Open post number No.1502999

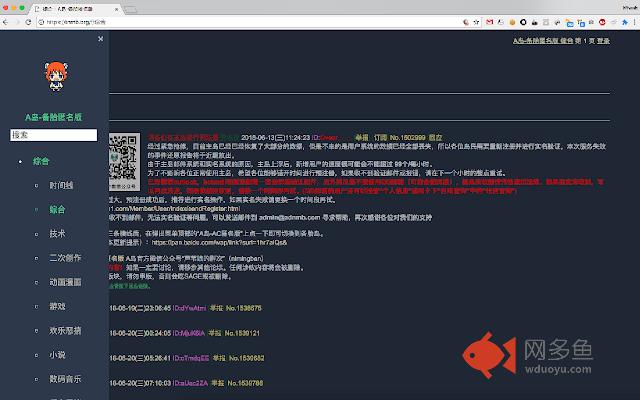407,138
